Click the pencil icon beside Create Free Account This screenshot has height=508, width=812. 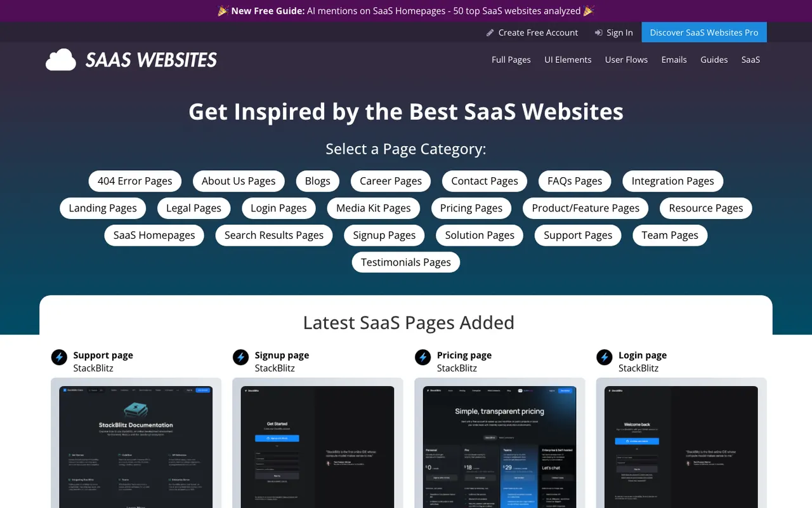(490, 32)
